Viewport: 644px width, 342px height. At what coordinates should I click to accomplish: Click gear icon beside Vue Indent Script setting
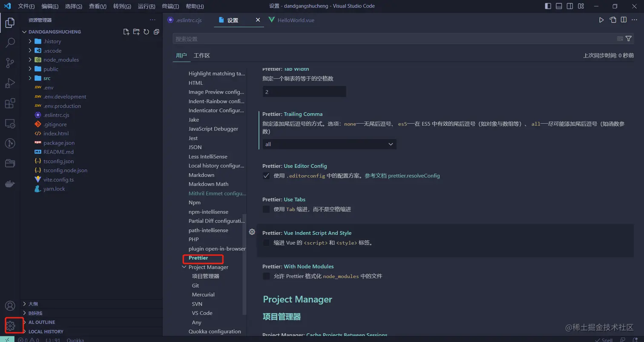[252, 232]
